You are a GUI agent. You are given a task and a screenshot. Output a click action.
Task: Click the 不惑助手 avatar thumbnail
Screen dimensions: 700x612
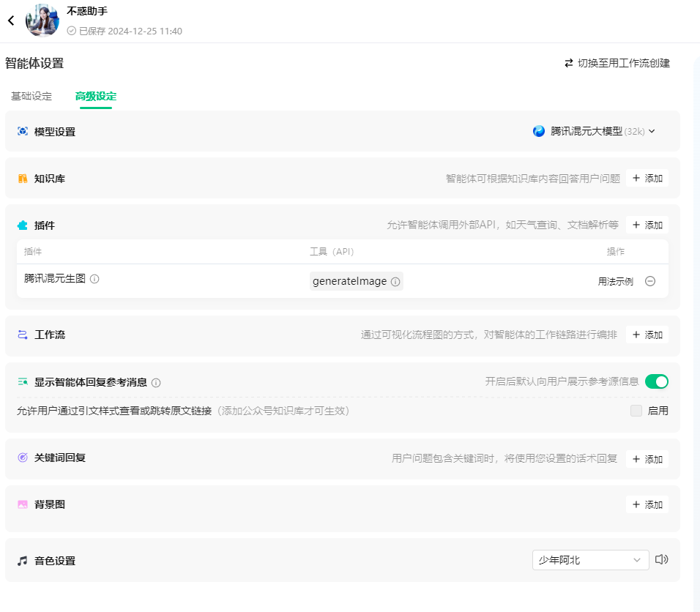click(42, 20)
